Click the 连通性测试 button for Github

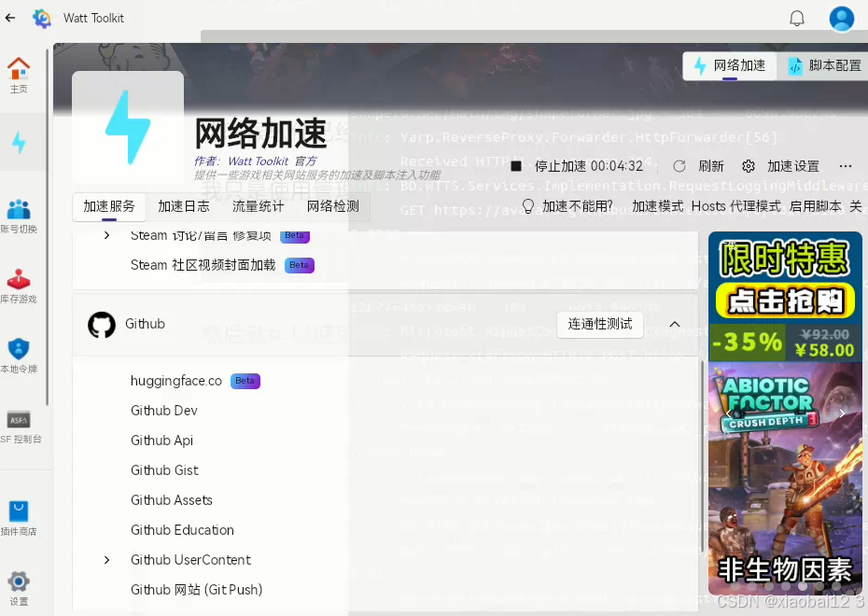coord(600,324)
